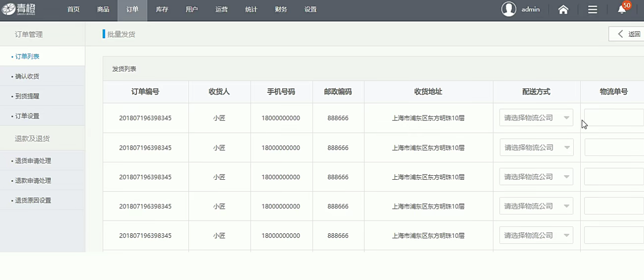Open the 库存 top menu item
644x280 pixels.
(162, 10)
